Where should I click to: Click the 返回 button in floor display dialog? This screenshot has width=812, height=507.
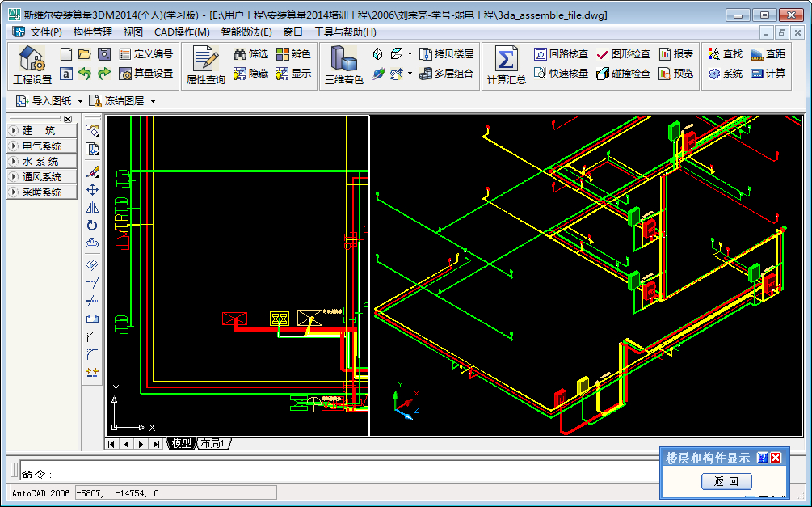click(726, 481)
